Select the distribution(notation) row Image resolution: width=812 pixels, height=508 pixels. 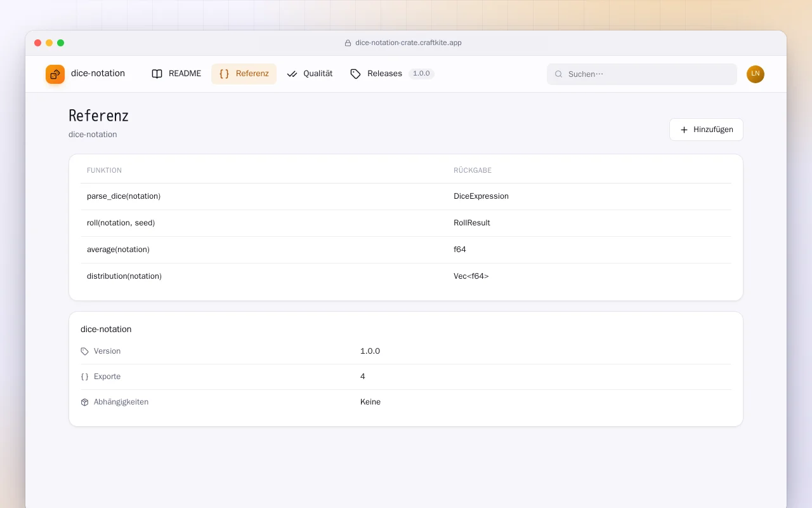(406, 277)
